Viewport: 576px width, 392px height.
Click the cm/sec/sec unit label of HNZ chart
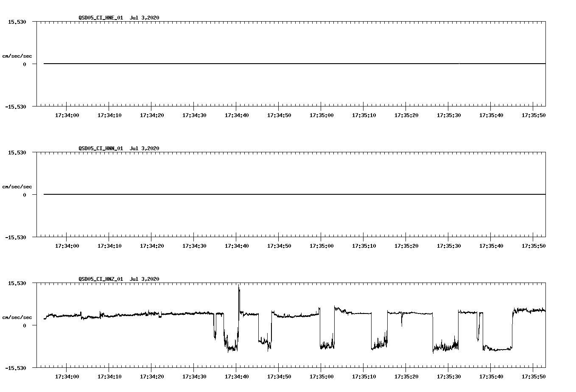pyautogui.click(x=17, y=317)
